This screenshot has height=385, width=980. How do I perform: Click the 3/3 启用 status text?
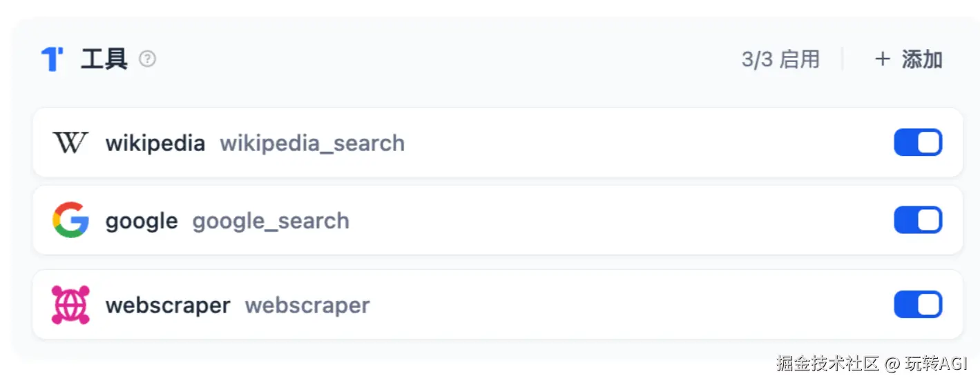coord(780,59)
